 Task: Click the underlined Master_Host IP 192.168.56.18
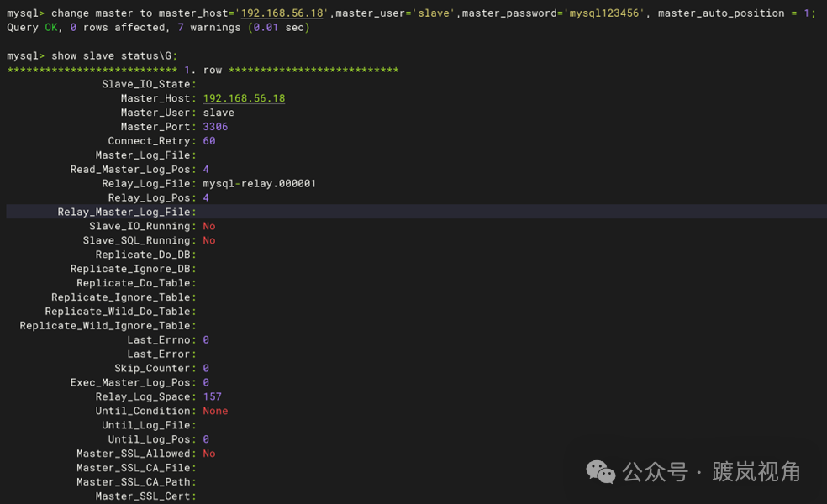point(244,98)
